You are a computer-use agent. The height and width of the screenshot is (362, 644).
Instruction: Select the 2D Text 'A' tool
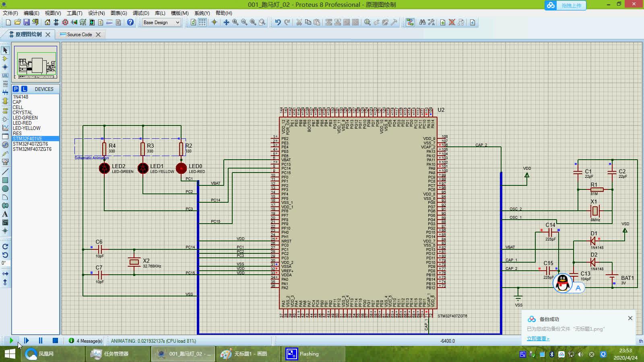click(5, 214)
